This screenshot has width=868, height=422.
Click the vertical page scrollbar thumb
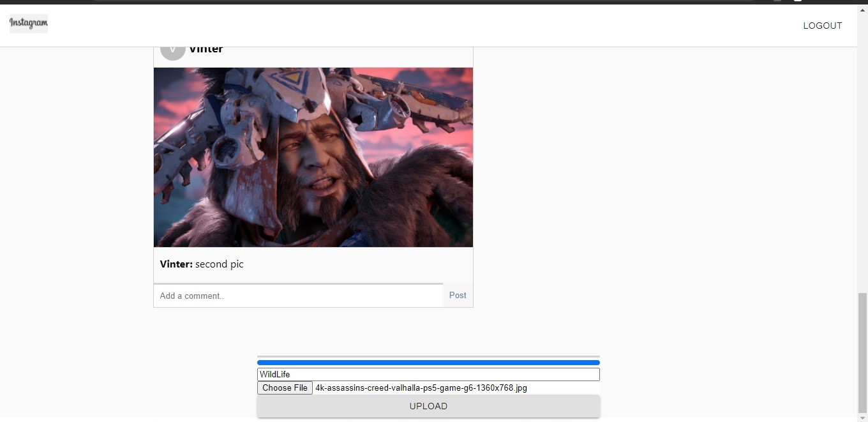[863, 352]
